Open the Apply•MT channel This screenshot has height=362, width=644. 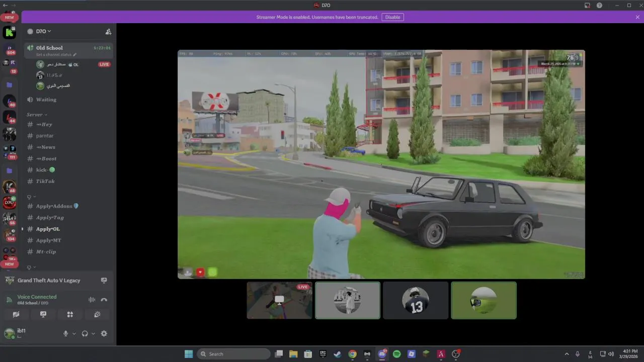tap(69, 240)
